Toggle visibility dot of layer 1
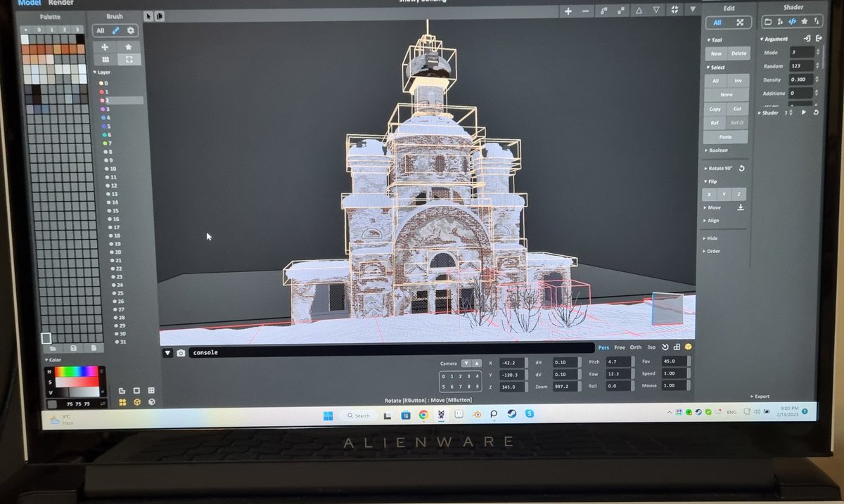 [101, 91]
